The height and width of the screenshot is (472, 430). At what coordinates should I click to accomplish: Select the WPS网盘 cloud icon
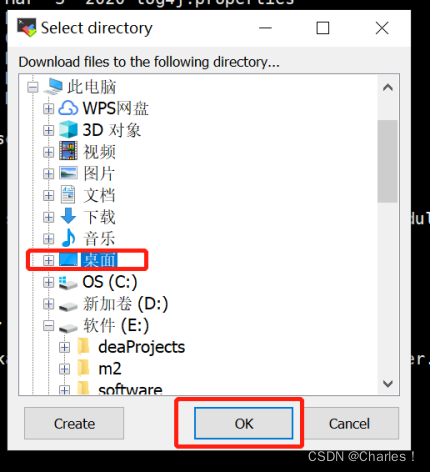pos(68,108)
